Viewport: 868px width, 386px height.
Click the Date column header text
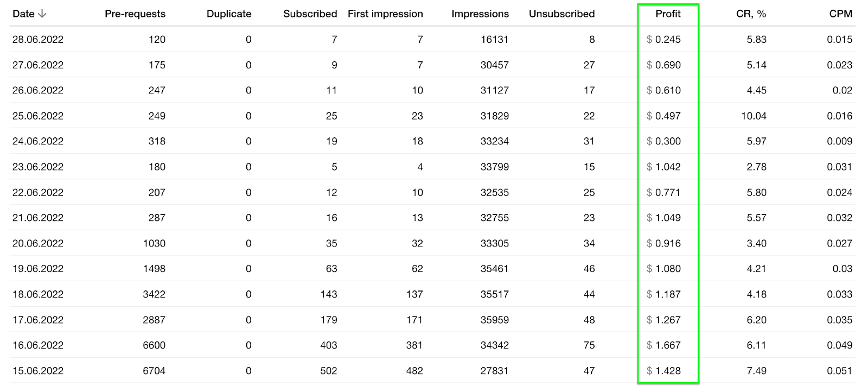[x=23, y=14]
